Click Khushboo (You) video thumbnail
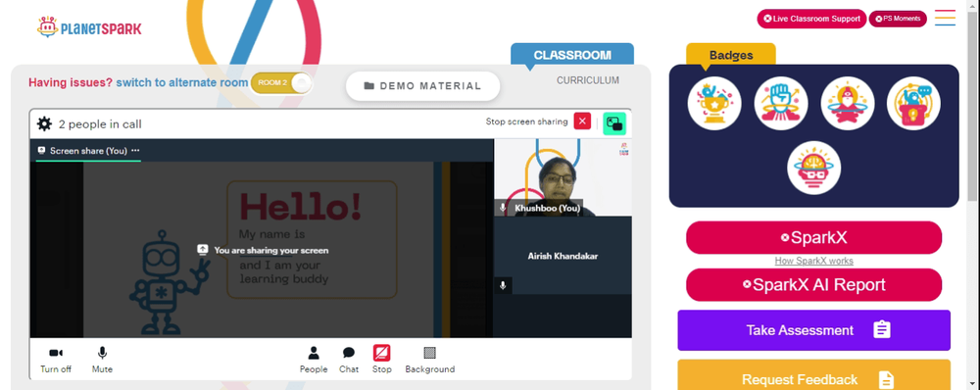 click(563, 177)
